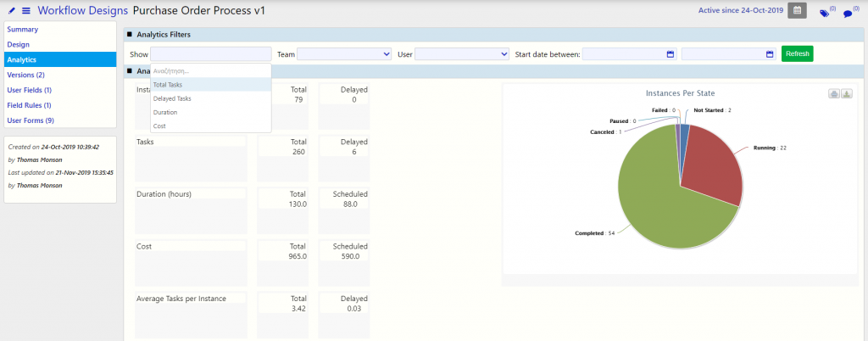Open calendar picker of second date field
The height and width of the screenshot is (341, 868).
770,54
